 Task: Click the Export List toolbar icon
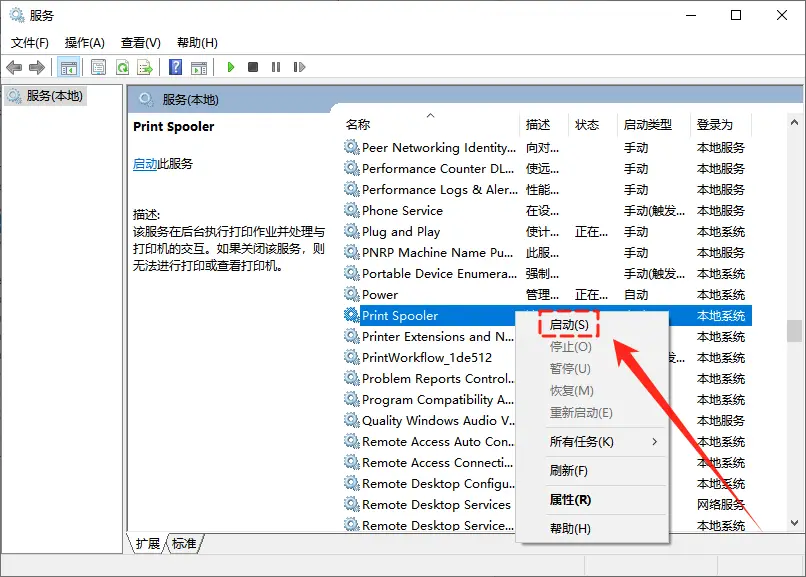[145, 67]
